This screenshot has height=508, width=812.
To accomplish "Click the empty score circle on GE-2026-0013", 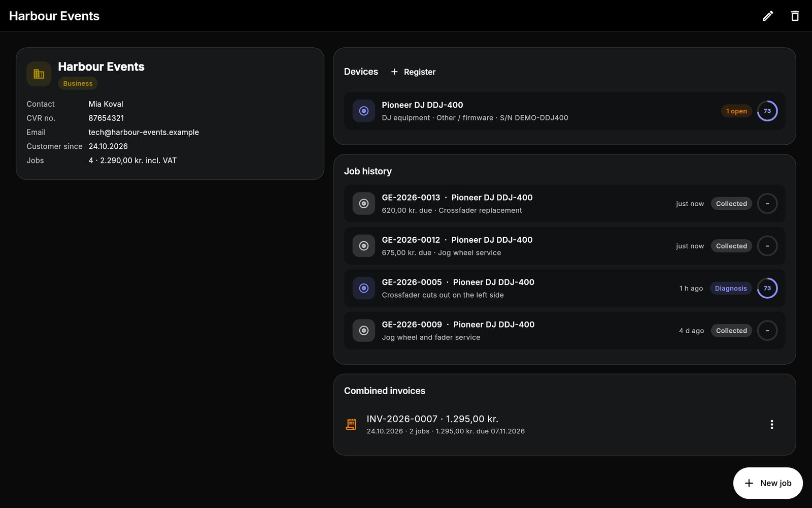I will point(767,204).
